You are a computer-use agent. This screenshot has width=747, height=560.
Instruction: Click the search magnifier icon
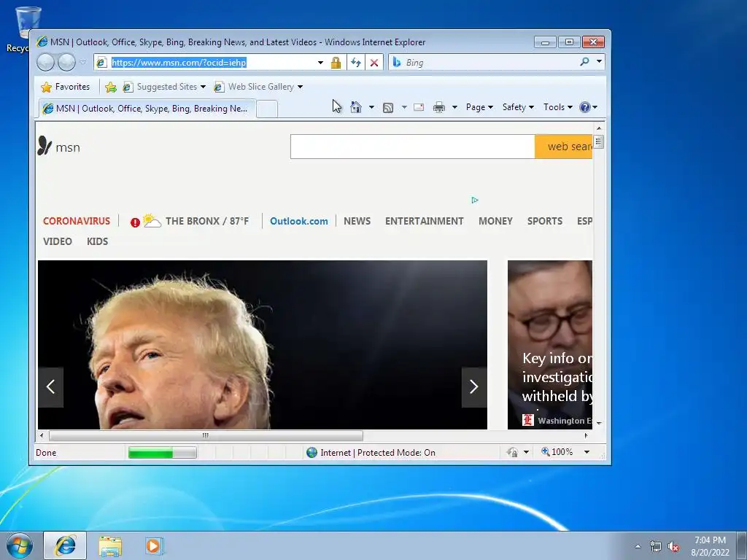(x=584, y=61)
